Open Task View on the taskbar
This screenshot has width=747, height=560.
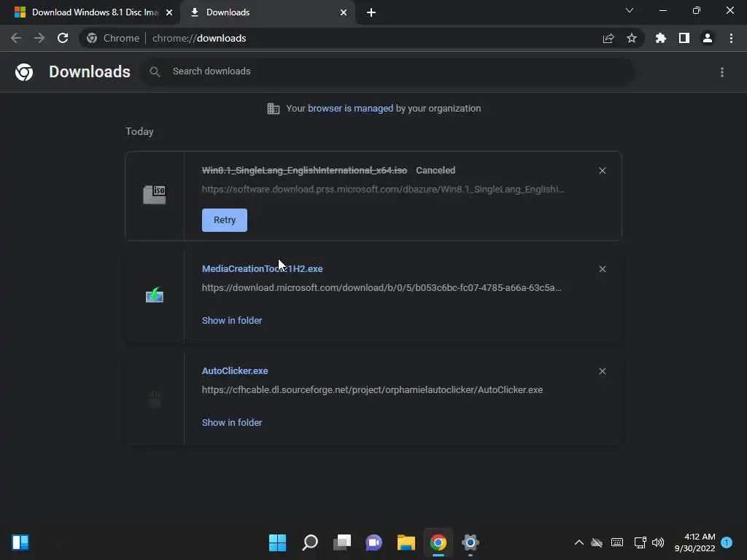click(x=341, y=542)
